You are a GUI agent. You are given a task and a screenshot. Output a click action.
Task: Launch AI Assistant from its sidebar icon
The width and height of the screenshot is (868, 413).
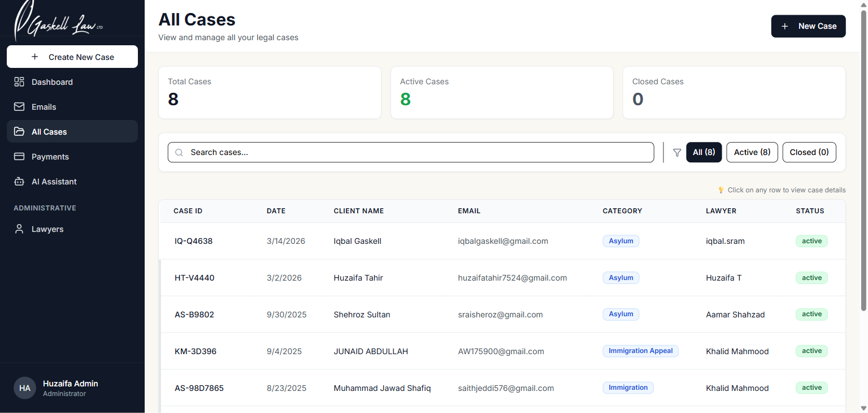coord(19,181)
